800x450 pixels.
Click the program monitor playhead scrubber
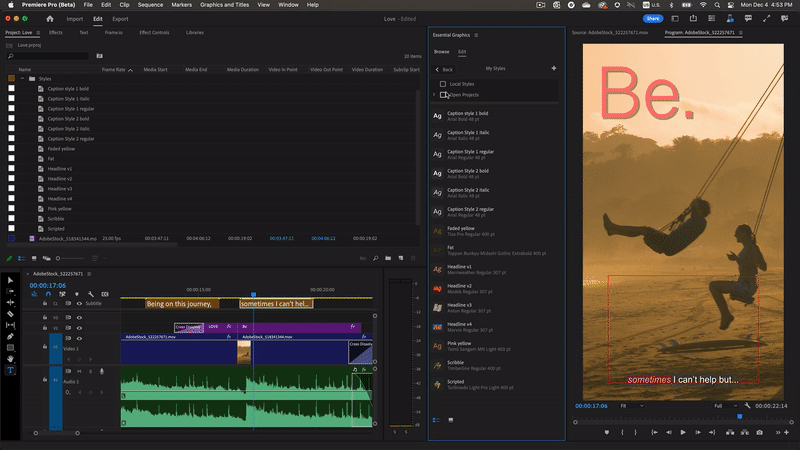coord(740,416)
